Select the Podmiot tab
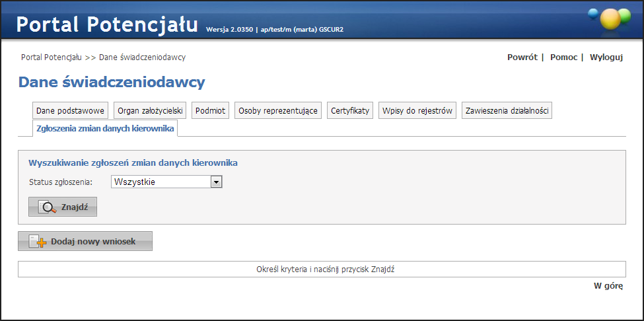The image size is (644, 321). click(x=210, y=111)
